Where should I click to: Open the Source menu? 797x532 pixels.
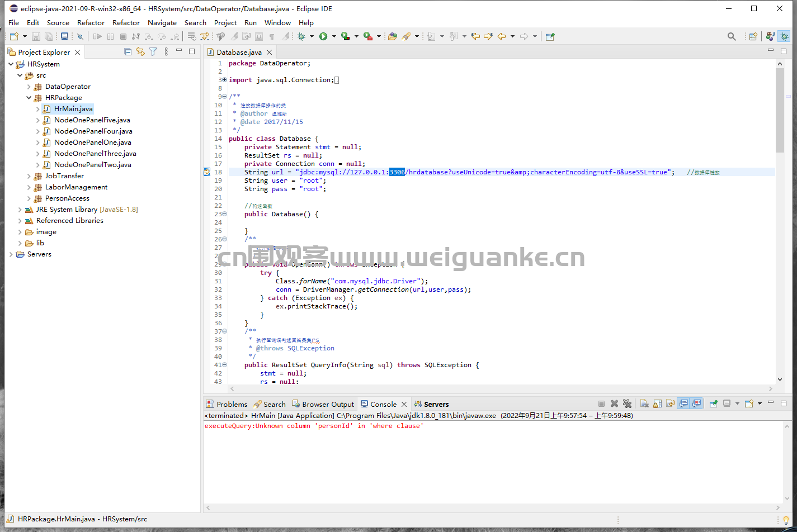tap(58, 22)
